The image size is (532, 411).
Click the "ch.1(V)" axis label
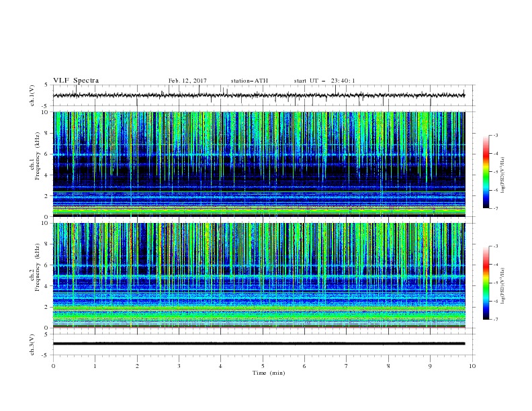[x=32, y=95]
